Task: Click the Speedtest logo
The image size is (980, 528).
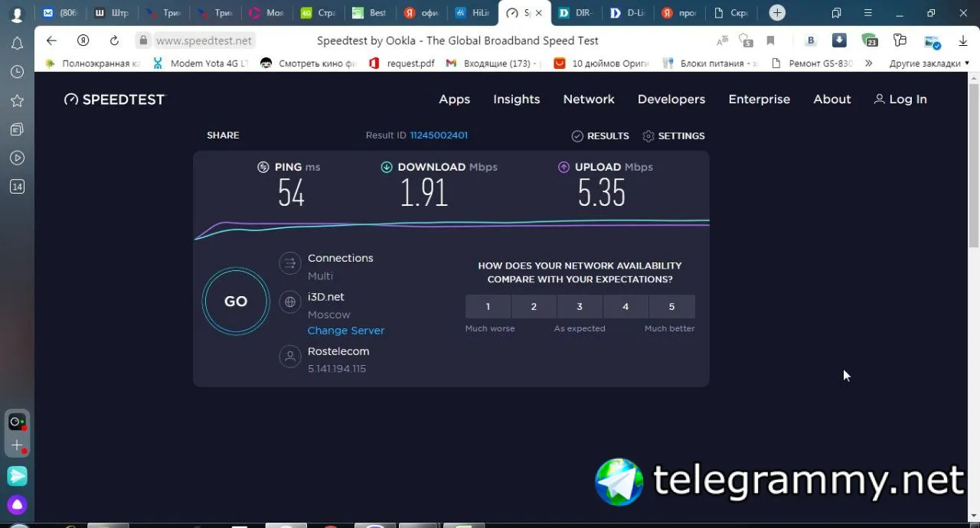Action: 114,99
